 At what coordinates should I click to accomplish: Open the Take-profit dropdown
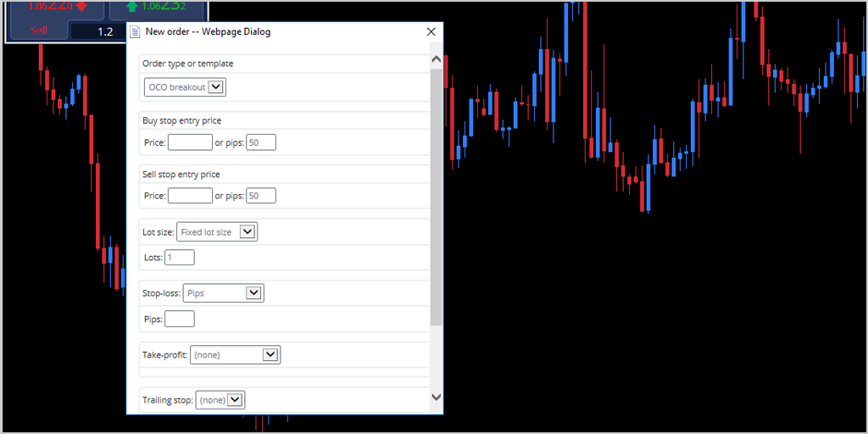pyautogui.click(x=236, y=355)
